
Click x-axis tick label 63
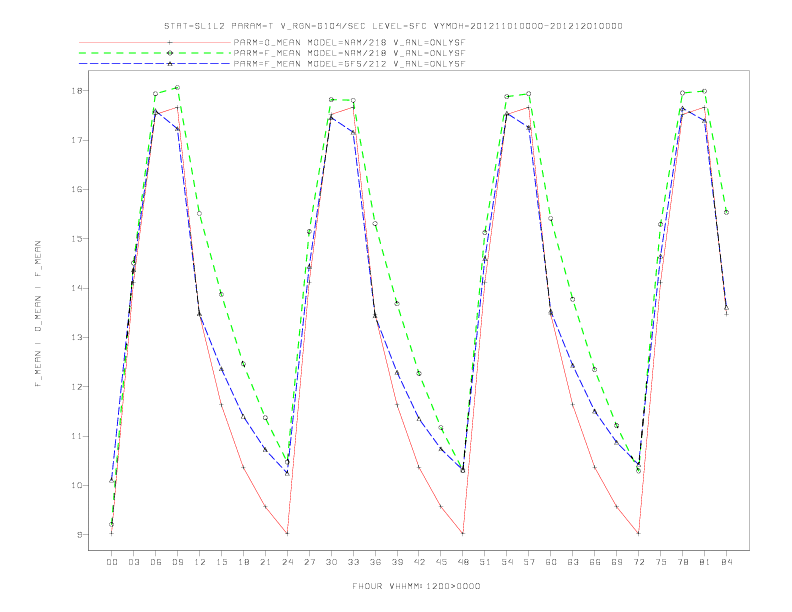click(573, 562)
